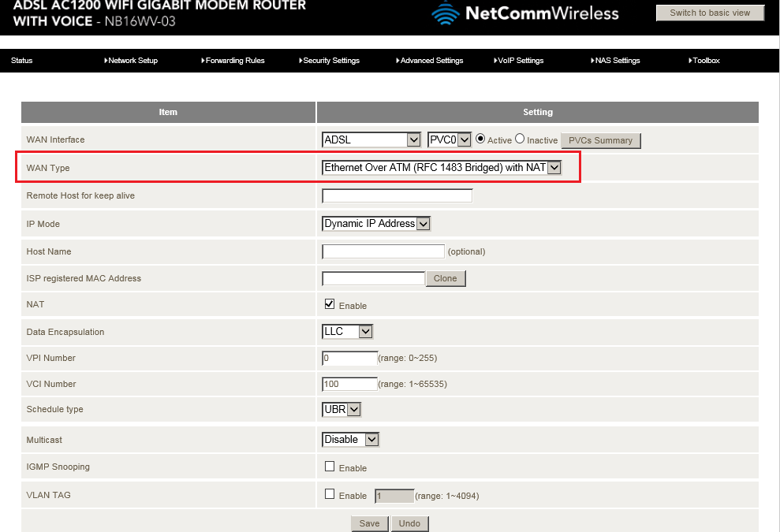The height and width of the screenshot is (532, 780).
Task: Click the IGMP Snooping label
Action: (x=58, y=467)
